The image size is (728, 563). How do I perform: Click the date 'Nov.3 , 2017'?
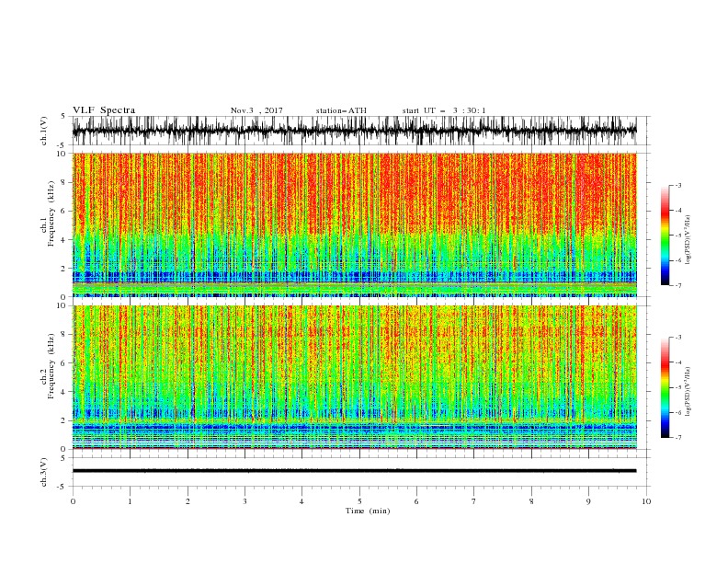click(256, 110)
